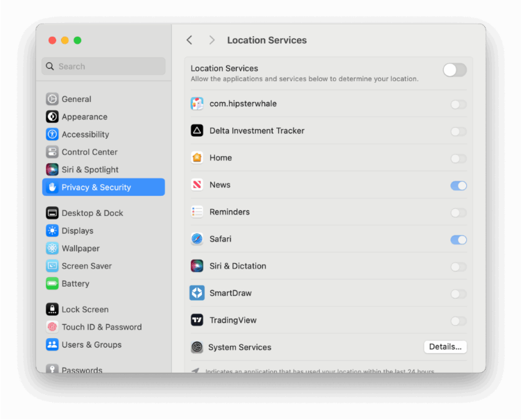
Task: Click the Displays sun icon
Action: coord(52,230)
